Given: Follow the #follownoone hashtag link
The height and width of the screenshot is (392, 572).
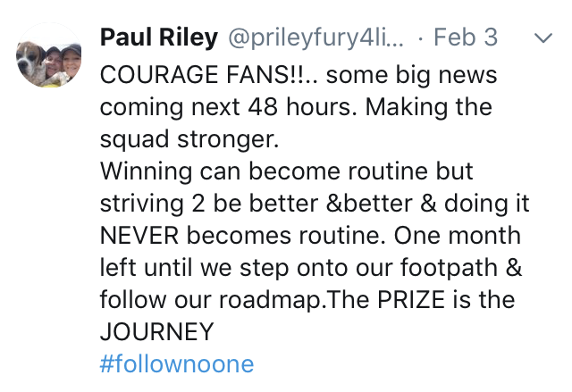Looking at the screenshot, I should click(177, 363).
